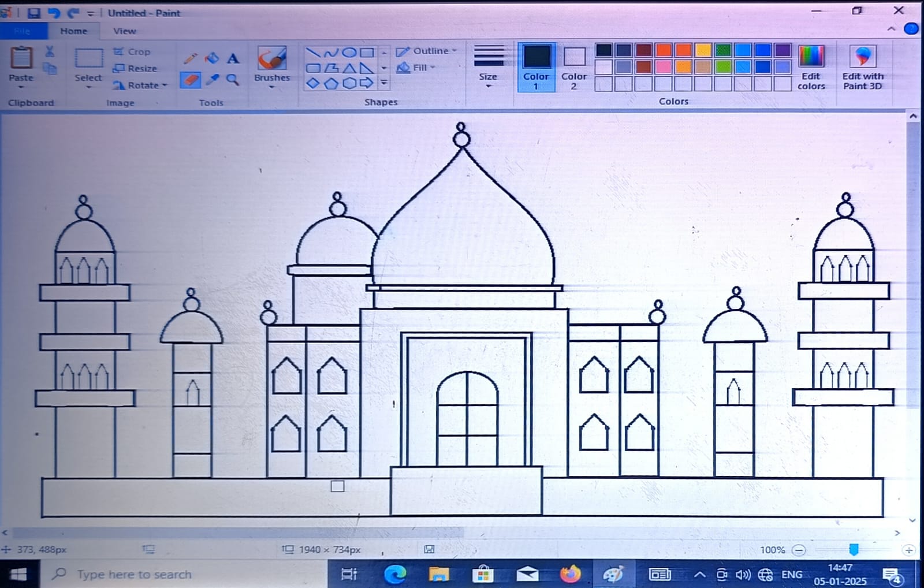Activate the Eraser tool
This screenshot has height=588, width=924.
(x=190, y=80)
